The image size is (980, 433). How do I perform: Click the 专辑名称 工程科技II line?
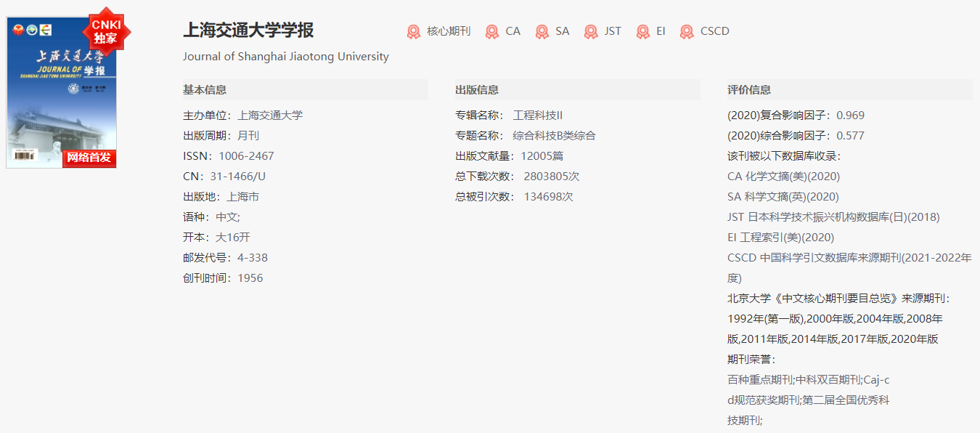click(509, 116)
